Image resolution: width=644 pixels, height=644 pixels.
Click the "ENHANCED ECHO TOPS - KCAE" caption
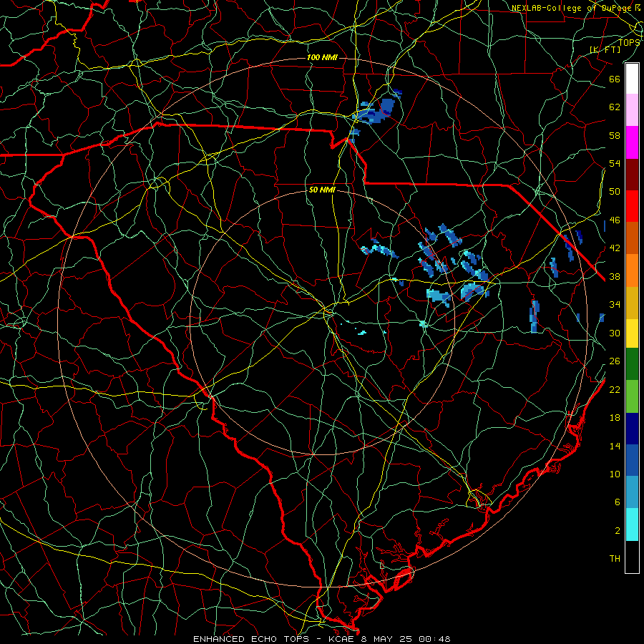pyautogui.click(x=273, y=639)
